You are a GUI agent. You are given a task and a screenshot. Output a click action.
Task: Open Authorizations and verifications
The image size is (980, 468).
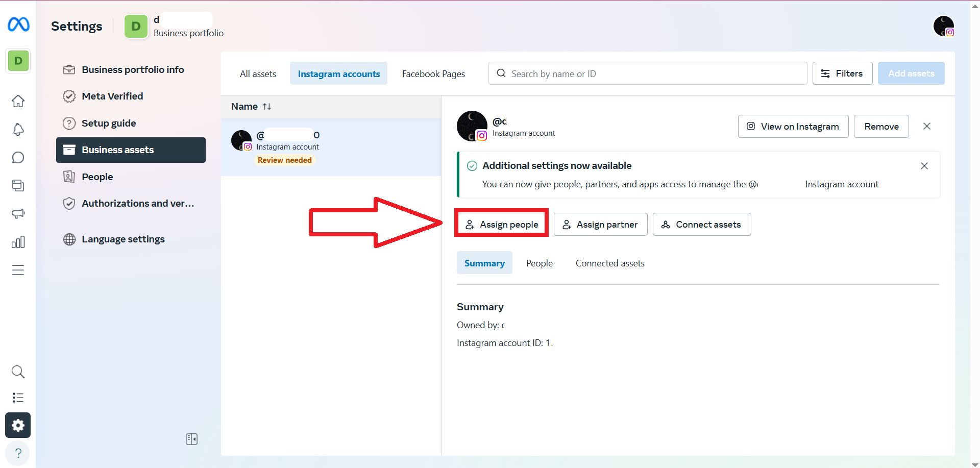click(x=131, y=204)
